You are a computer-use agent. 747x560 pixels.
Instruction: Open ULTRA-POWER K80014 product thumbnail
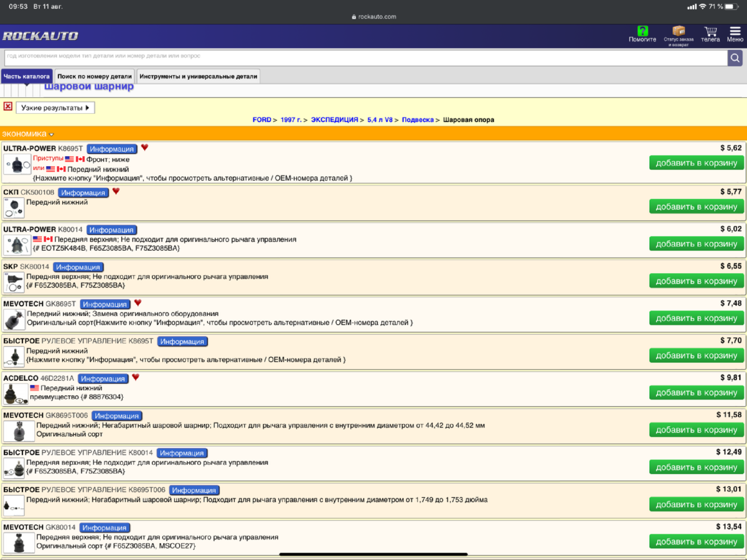pyautogui.click(x=17, y=245)
